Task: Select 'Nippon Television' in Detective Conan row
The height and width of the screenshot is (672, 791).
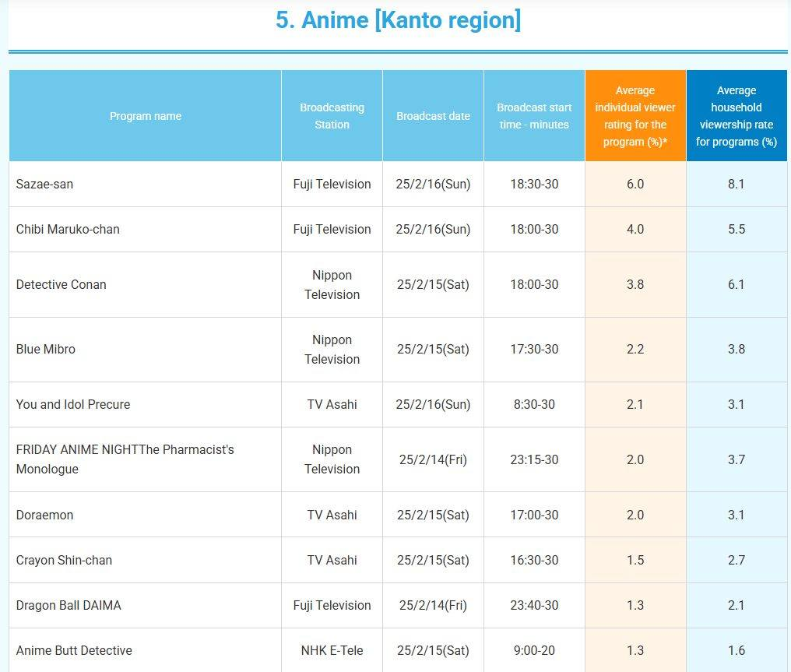Action: click(332, 284)
